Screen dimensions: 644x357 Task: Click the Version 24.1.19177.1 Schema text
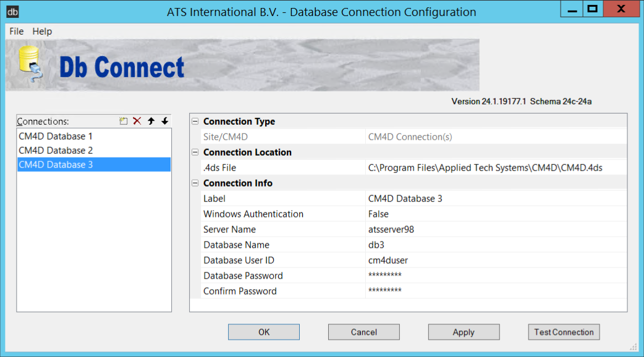522,101
